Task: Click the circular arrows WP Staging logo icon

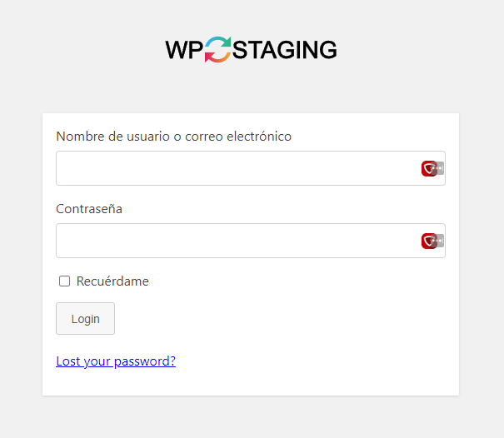Action: pyautogui.click(x=218, y=49)
